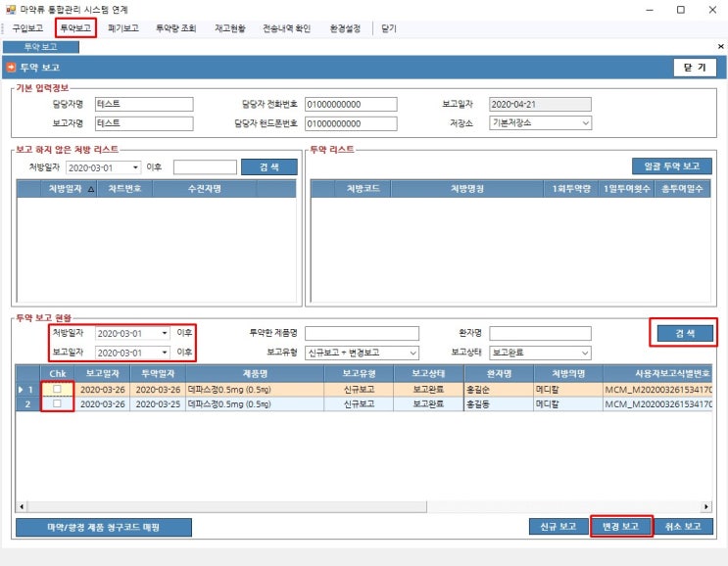728x566 pixels.
Task: Click the 총투여일수 column header
Action: [682, 189]
